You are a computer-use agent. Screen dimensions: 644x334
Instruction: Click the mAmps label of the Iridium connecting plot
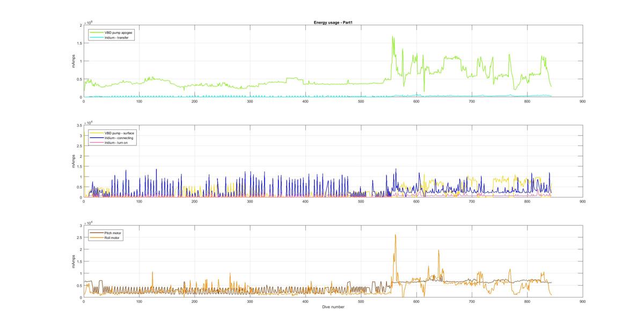click(74, 161)
